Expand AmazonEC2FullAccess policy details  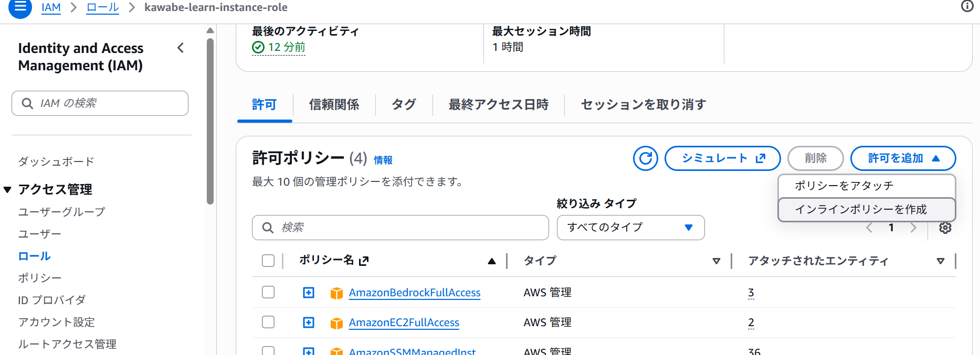pos(309,322)
